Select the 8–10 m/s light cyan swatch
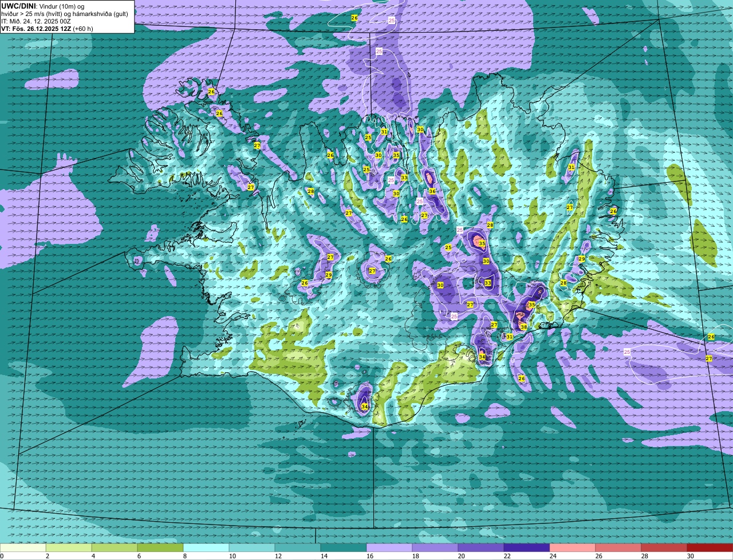The width and height of the screenshot is (733, 560). [x=206, y=548]
